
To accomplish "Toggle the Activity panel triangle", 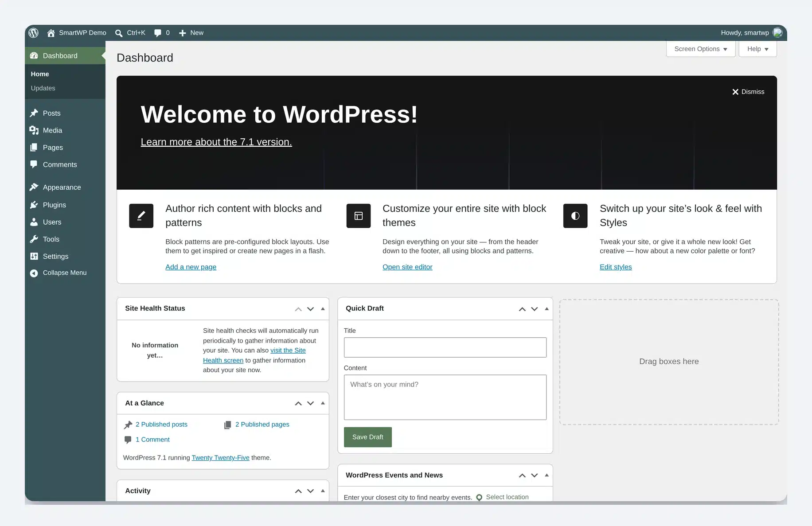I will click(323, 491).
